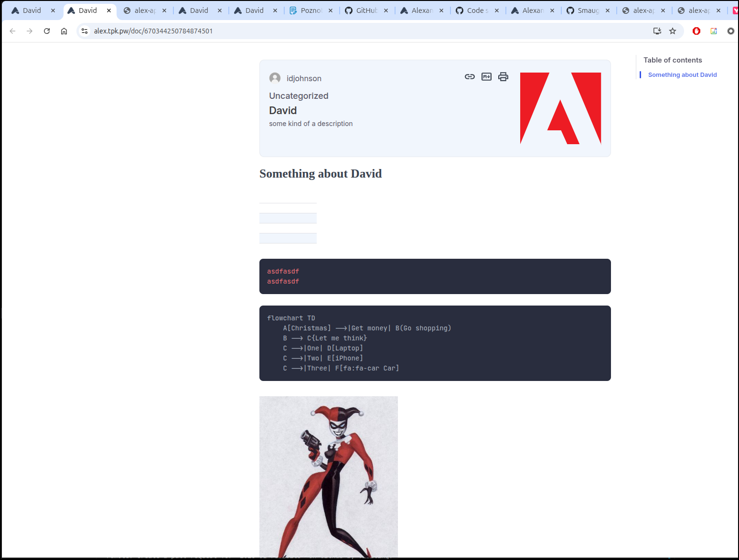Print the David document
The height and width of the screenshot is (560, 739).
click(503, 77)
